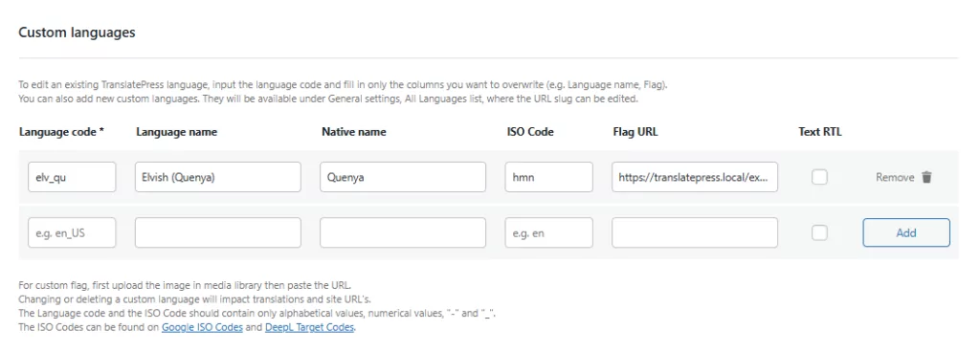This screenshot has width=980, height=352.
Task: Click the trash icon to remove Quenya
Action: point(926,177)
